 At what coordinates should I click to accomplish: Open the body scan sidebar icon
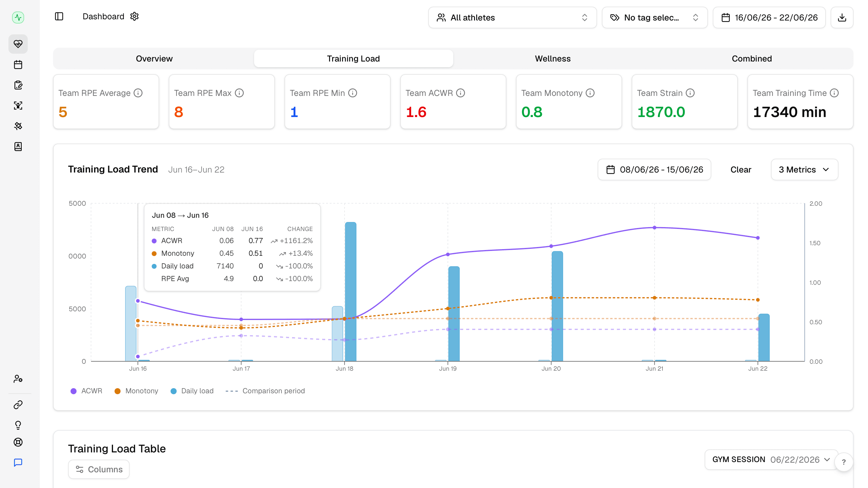click(x=18, y=106)
